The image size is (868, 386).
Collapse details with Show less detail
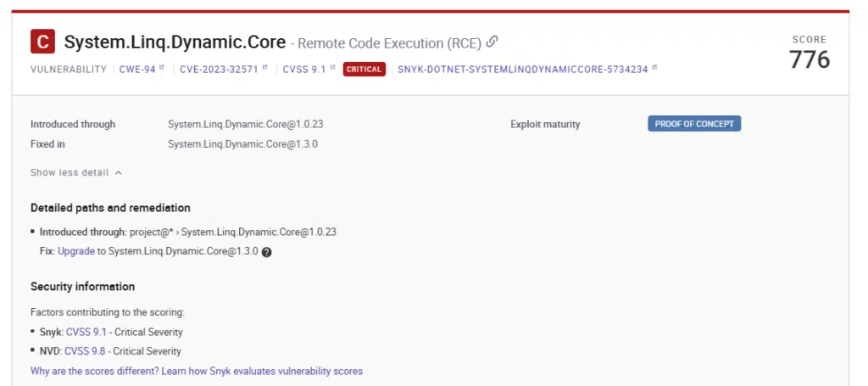[70, 172]
